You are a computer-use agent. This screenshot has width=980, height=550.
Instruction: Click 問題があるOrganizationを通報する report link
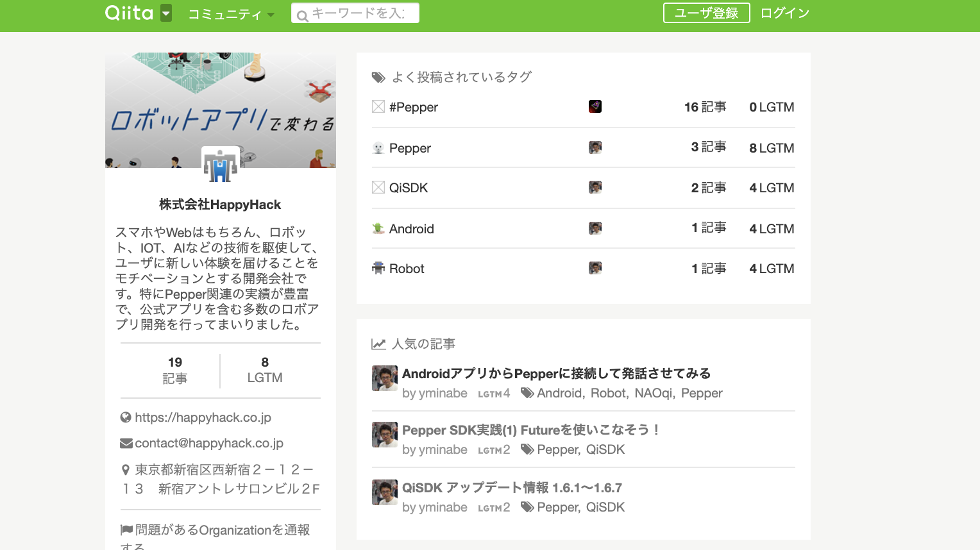[215, 538]
